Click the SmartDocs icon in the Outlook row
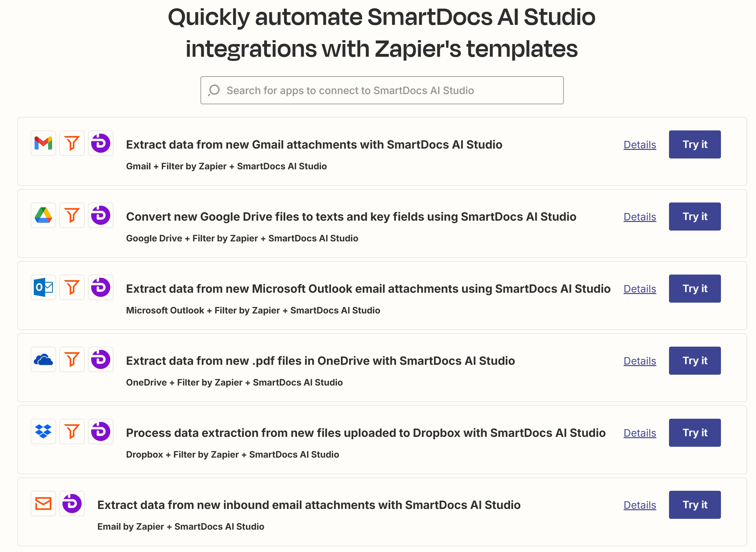 [101, 288]
